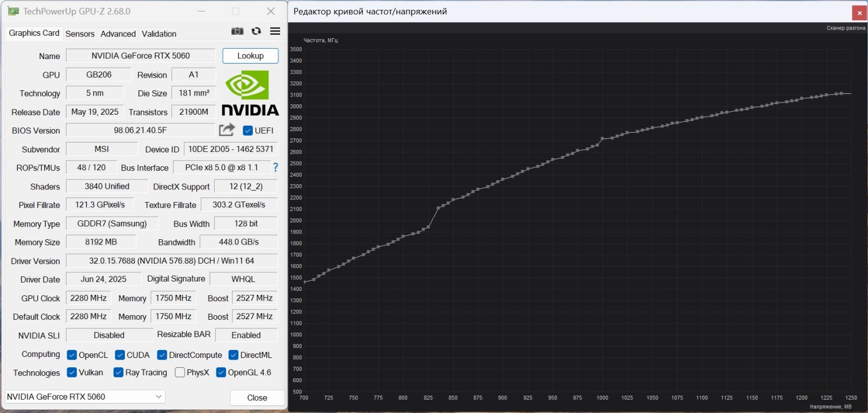868x413 pixels.
Task: Open the GPU selection dropdown
Action: click(85, 397)
